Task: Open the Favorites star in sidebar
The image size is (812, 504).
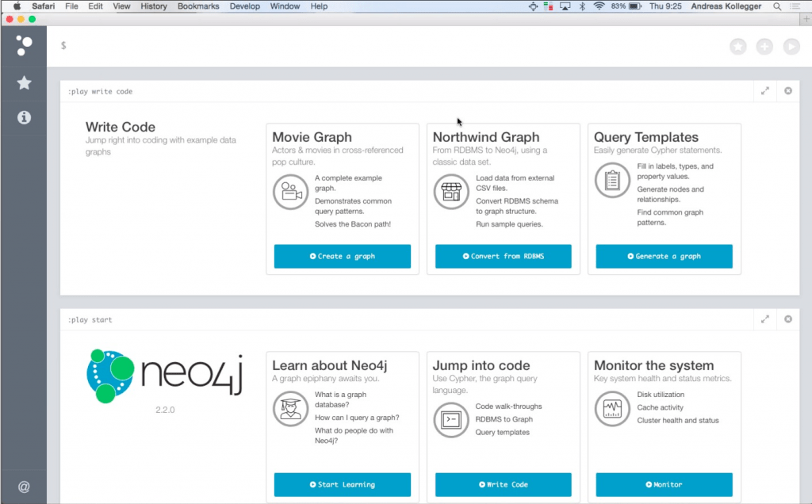Action: click(24, 82)
